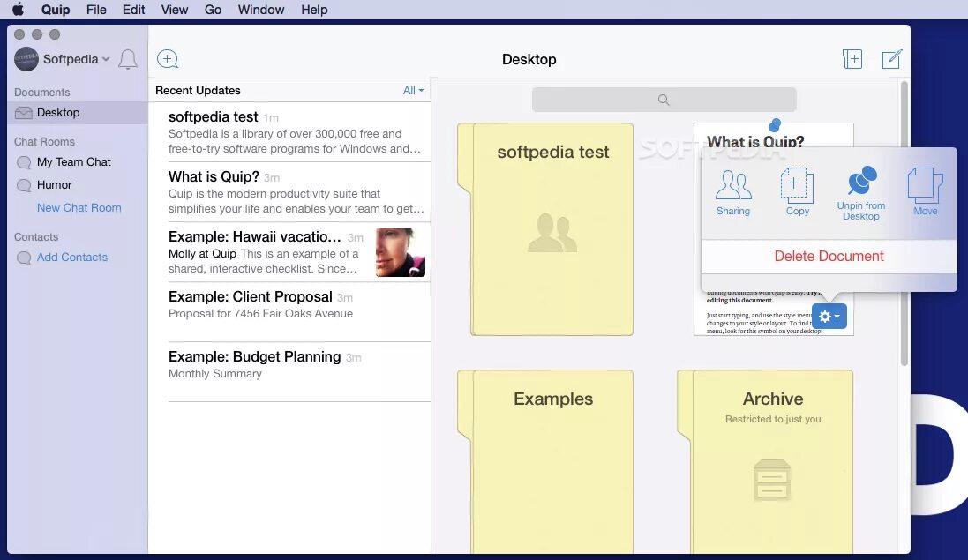
Task: Click the shared people icon on softpedia test folder
Action: point(552,233)
